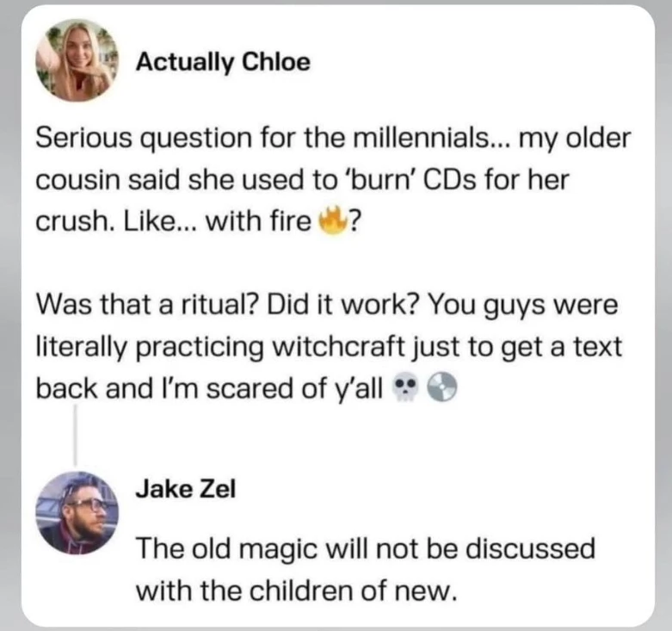Click the word 'CDs' in the post
The width and height of the screenshot is (672, 631).
pos(469,181)
